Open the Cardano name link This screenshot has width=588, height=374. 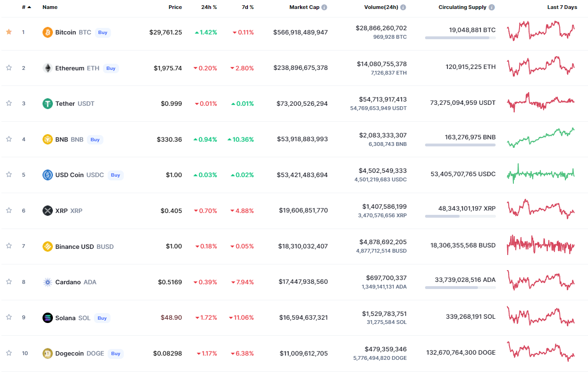pyautogui.click(x=68, y=282)
